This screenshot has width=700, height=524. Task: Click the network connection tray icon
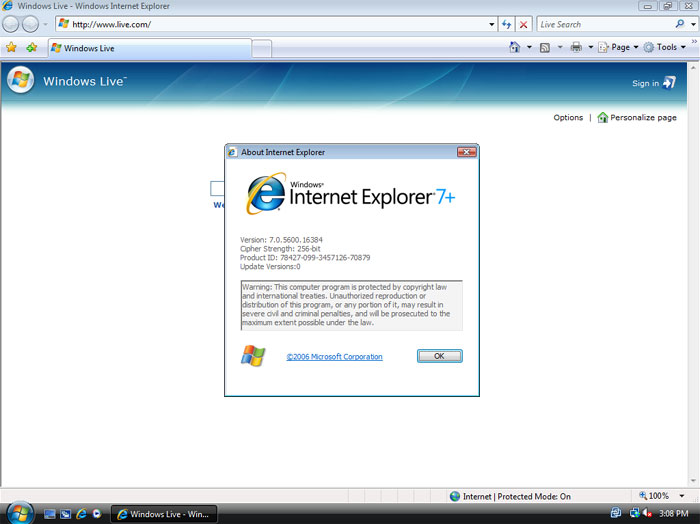point(635,513)
